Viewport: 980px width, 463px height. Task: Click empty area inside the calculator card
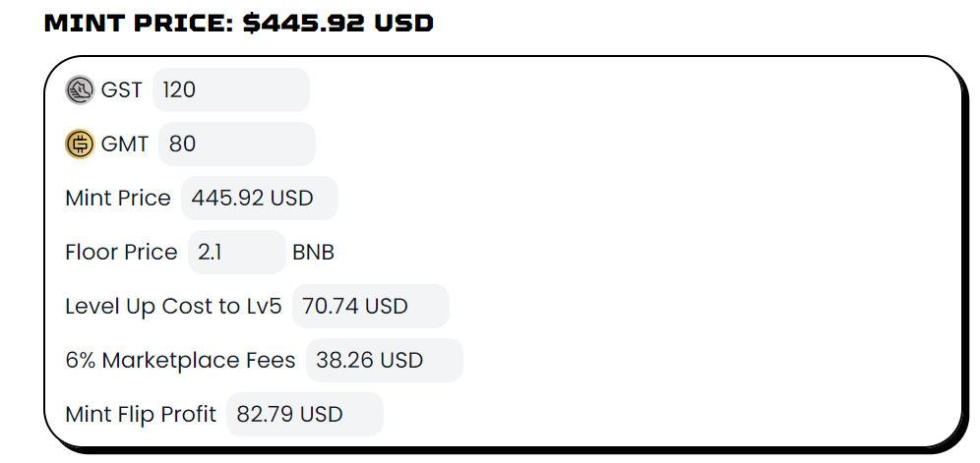(x=688, y=250)
